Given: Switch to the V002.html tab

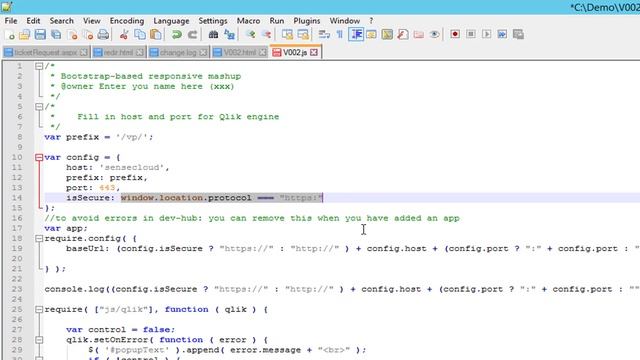Looking at the screenshot, I should point(240,52).
